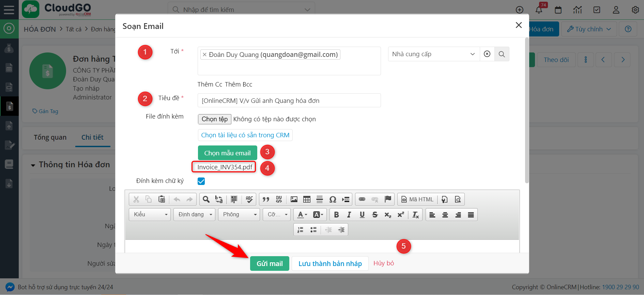Click the Tiêu đề subject input field

pyautogui.click(x=289, y=100)
